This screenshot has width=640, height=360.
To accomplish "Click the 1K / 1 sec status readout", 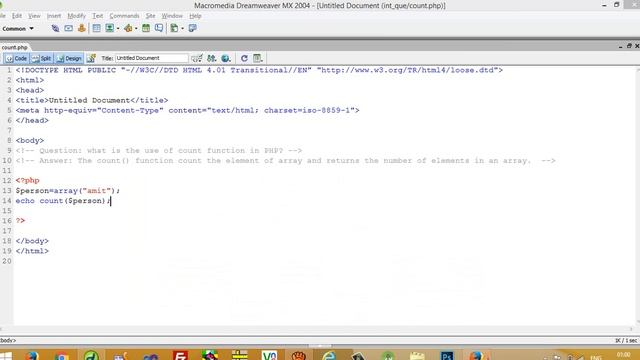I will (x=626, y=340).
